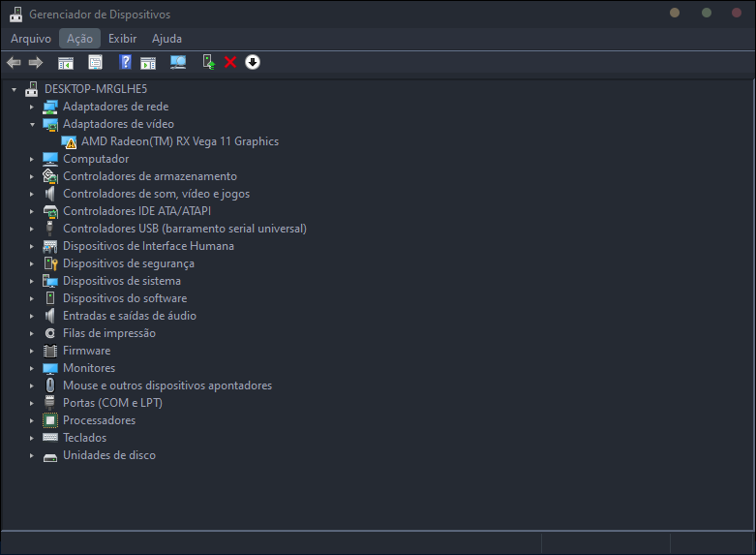Click the Device Manager title bar icon

click(15, 15)
